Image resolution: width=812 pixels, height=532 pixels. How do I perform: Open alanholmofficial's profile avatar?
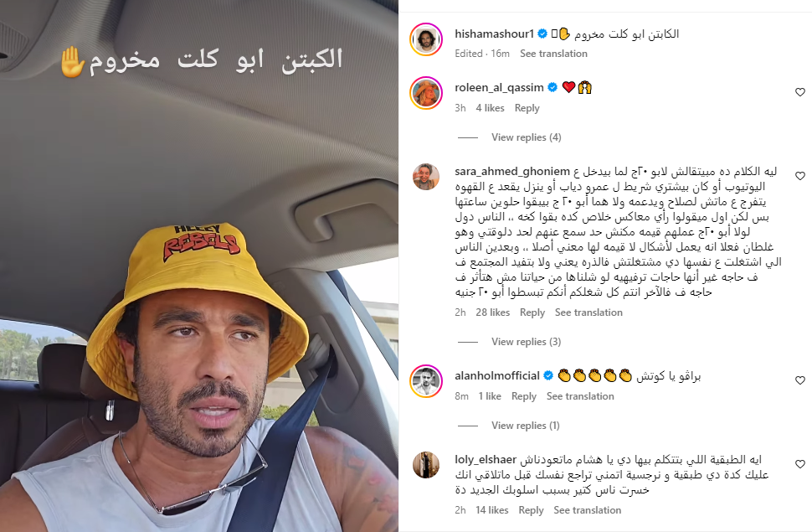tap(426, 381)
